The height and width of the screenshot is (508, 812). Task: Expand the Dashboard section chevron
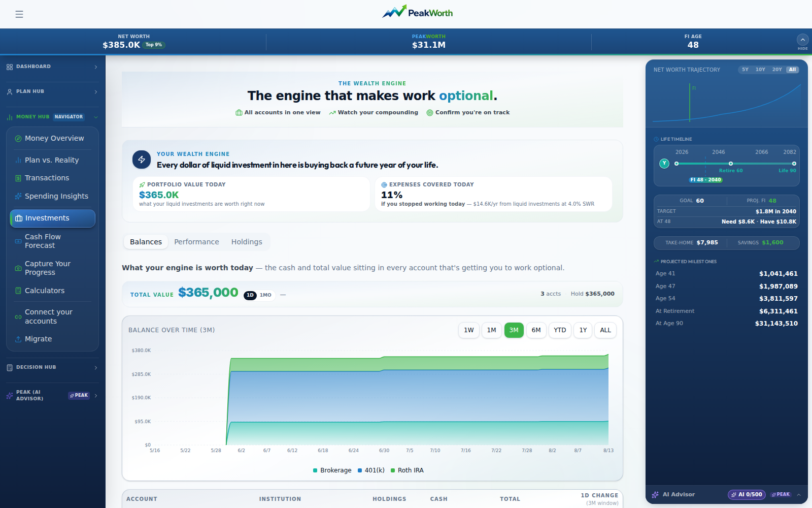click(96, 67)
